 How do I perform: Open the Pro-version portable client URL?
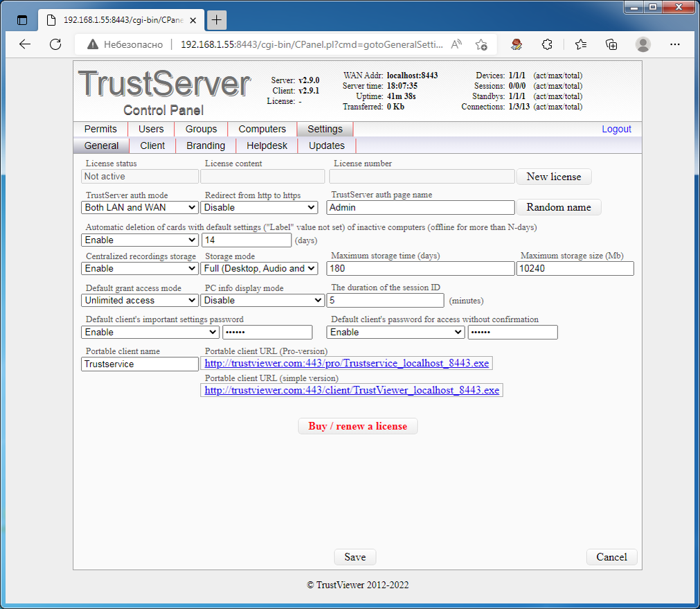tap(346, 363)
